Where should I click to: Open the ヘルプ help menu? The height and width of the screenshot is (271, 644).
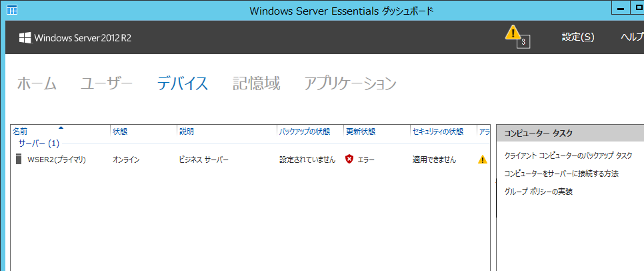(x=632, y=37)
